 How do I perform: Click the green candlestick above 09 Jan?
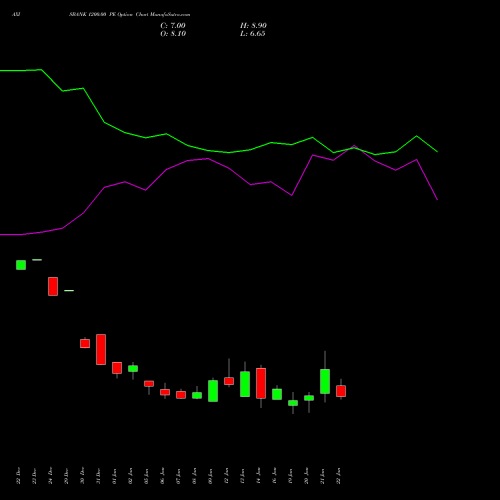point(213,391)
